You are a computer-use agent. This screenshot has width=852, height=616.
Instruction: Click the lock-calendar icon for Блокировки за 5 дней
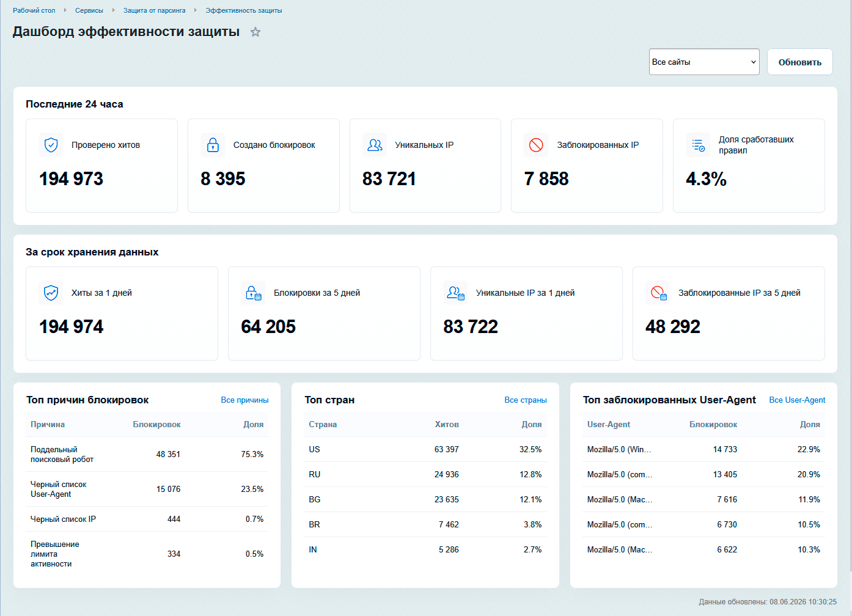tap(254, 293)
